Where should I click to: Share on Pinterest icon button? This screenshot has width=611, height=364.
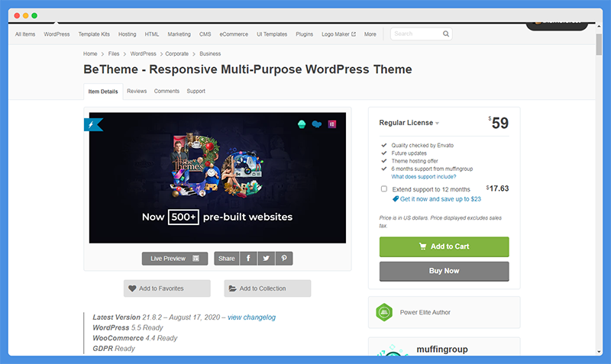pyautogui.click(x=284, y=259)
